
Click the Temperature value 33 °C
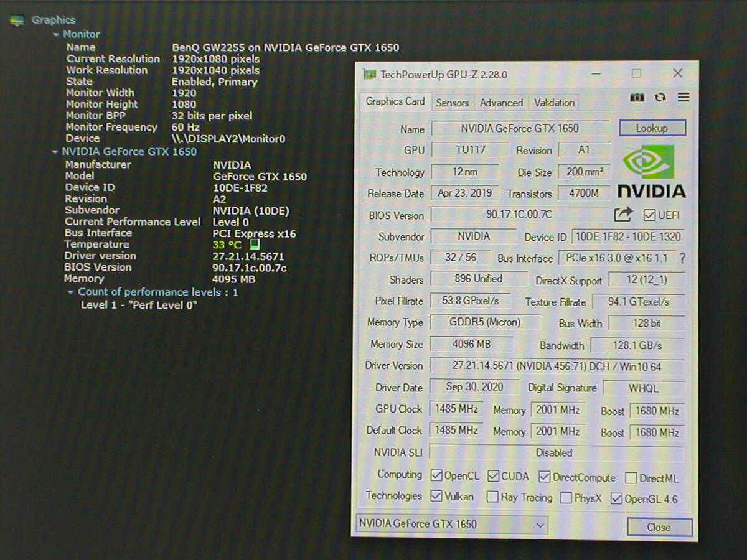[x=227, y=245]
